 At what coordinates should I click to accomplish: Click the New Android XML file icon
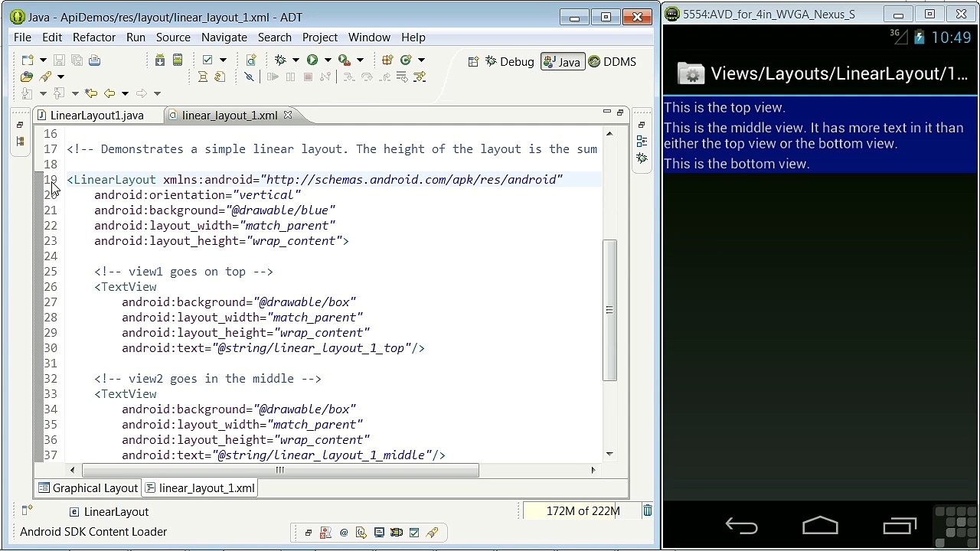pyautogui.click(x=250, y=60)
